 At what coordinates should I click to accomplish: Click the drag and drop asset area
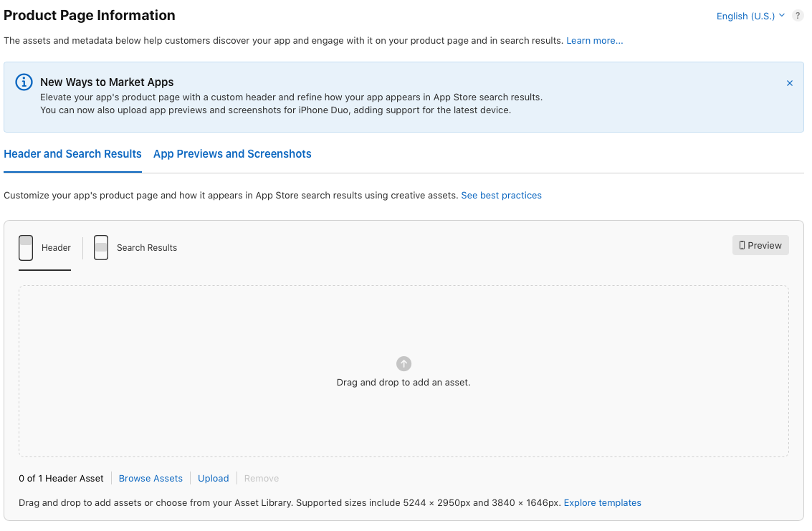[403, 371]
